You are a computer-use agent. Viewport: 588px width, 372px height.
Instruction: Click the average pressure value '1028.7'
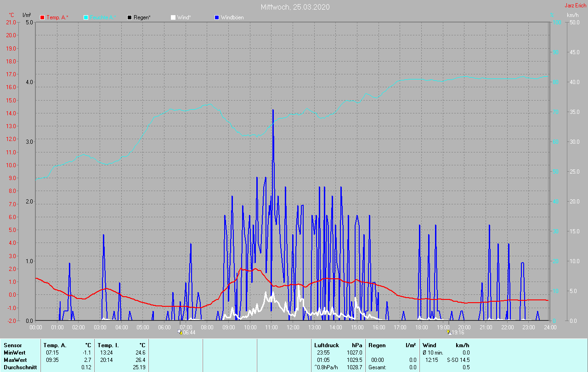pyautogui.click(x=354, y=367)
